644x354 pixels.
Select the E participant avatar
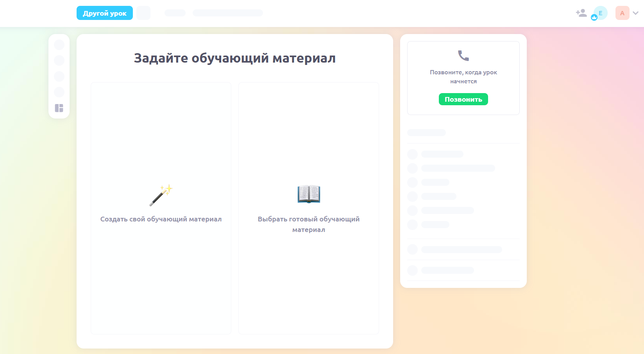pos(601,13)
